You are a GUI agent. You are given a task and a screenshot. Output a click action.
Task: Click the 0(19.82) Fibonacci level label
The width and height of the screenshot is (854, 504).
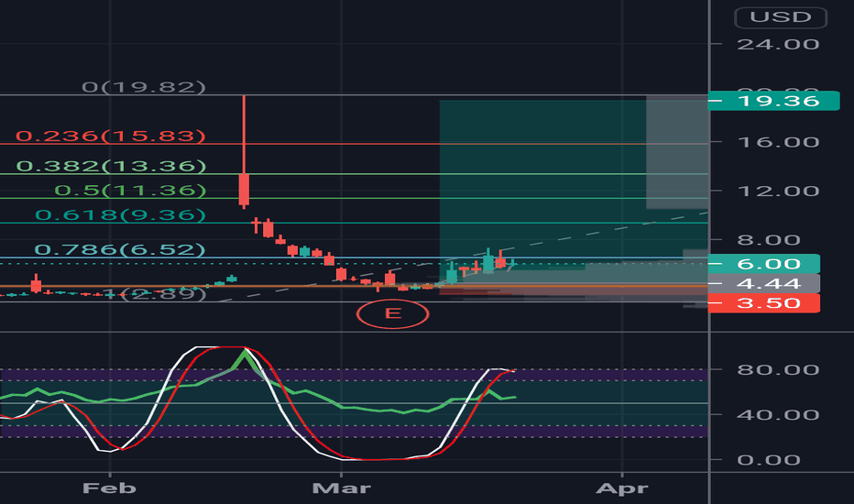(x=144, y=87)
